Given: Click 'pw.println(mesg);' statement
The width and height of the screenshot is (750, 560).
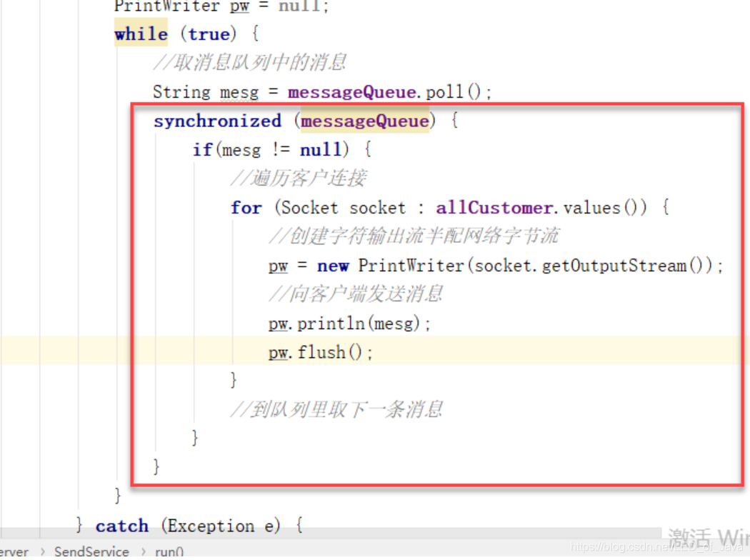Looking at the screenshot, I should (349, 324).
